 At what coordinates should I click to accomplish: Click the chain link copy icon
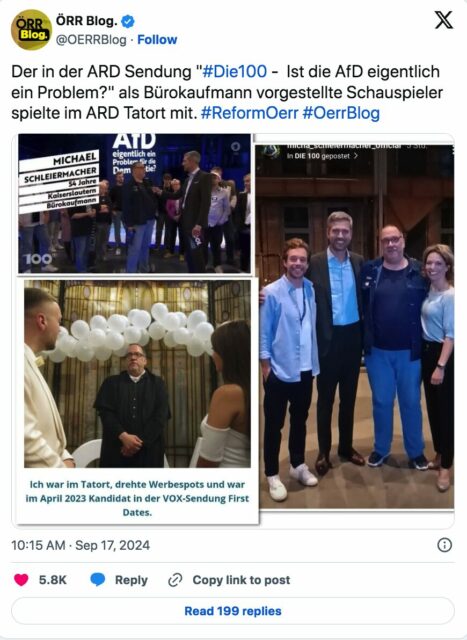point(175,580)
